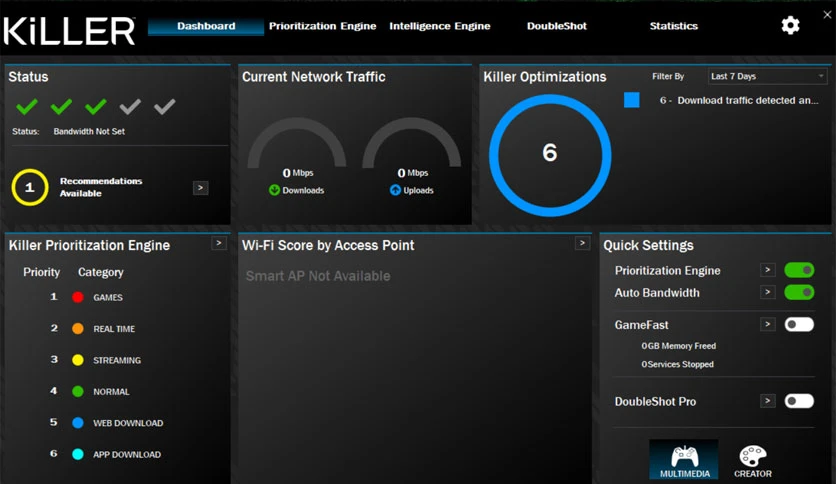Image resolution: width=836 pixels, height=484 pixels.
Task: Click the 0GB Memory Freed text
Action: point(678,346)
